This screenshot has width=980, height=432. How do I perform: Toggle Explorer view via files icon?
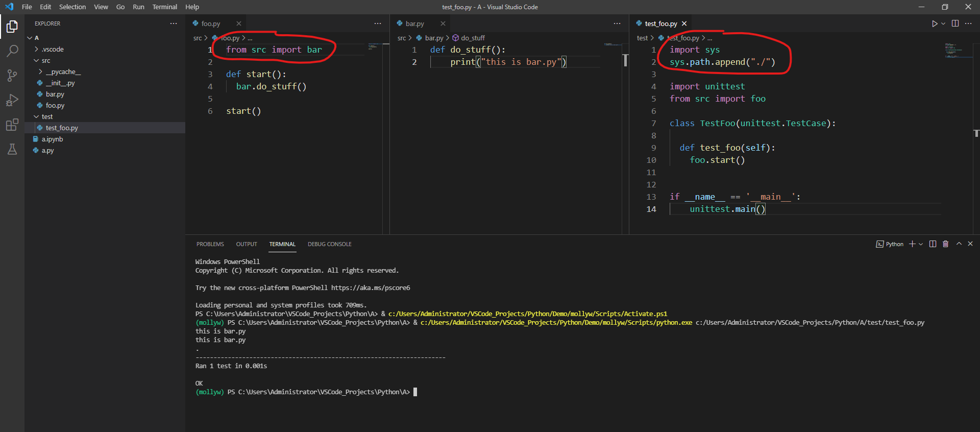(x=12, y=26)
